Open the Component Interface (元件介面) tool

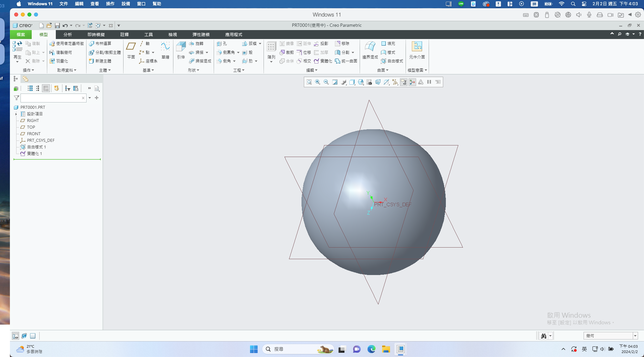click(417, 50)
